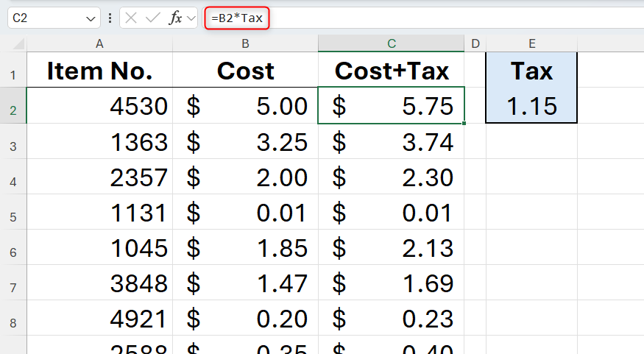Click the 'Item No.' header cell
Screen dimensions: 644x354
click(x=99, y=70)
